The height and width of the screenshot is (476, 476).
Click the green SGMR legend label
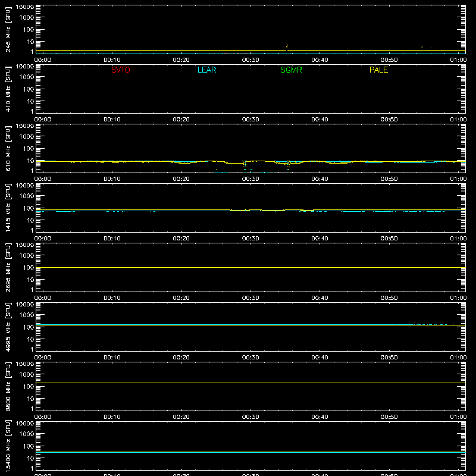[291, 70]
